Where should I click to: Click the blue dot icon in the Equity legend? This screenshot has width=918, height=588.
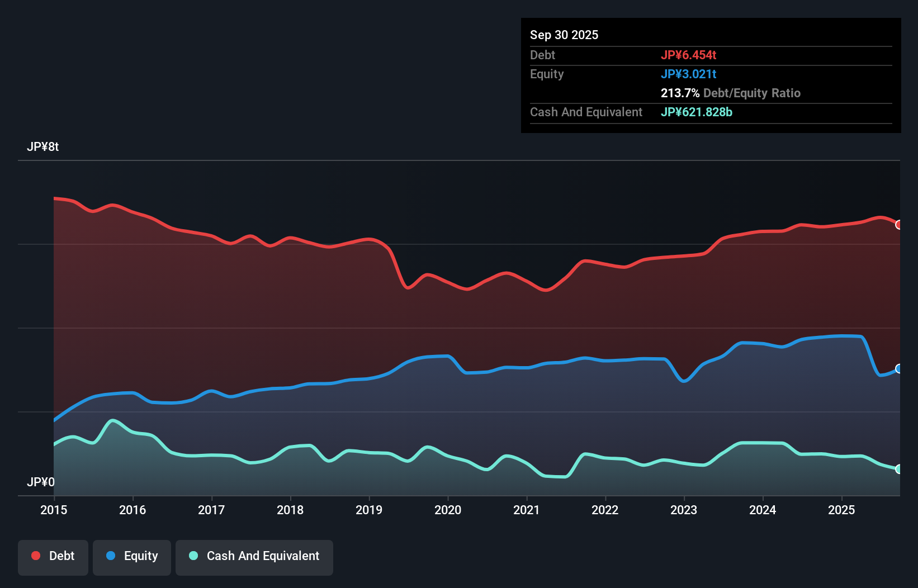point(111,556)
